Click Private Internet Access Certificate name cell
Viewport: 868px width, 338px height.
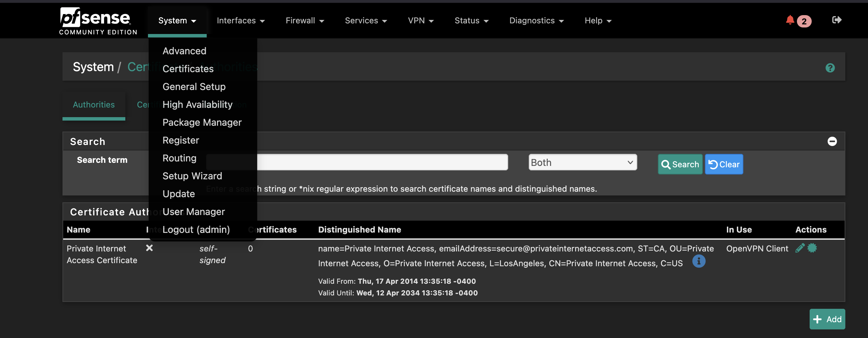tap(102, 254)
